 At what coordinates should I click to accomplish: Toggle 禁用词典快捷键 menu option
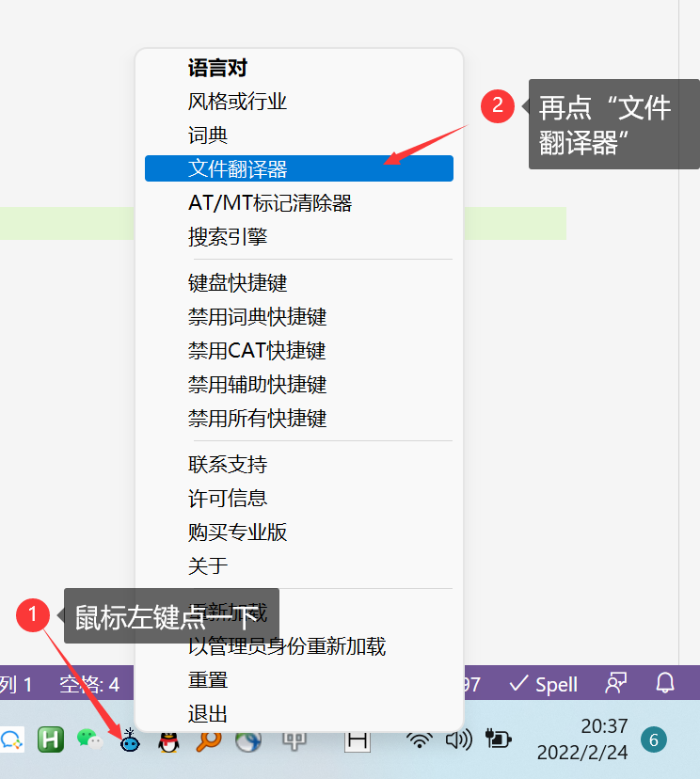(x=257, y=317)
